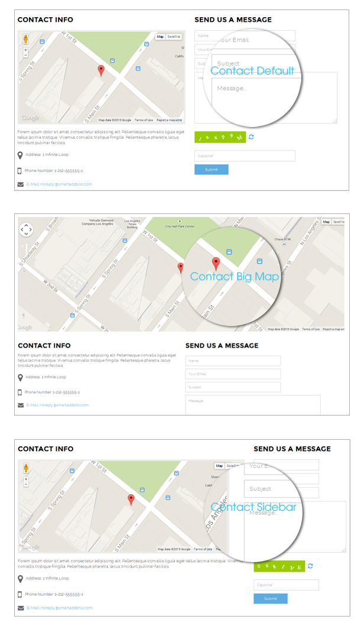The width and height of the screenshot is (364, 626).
Task: Click the 1axp9M captcha image in Contact Default form
Action: click(220, 137)
